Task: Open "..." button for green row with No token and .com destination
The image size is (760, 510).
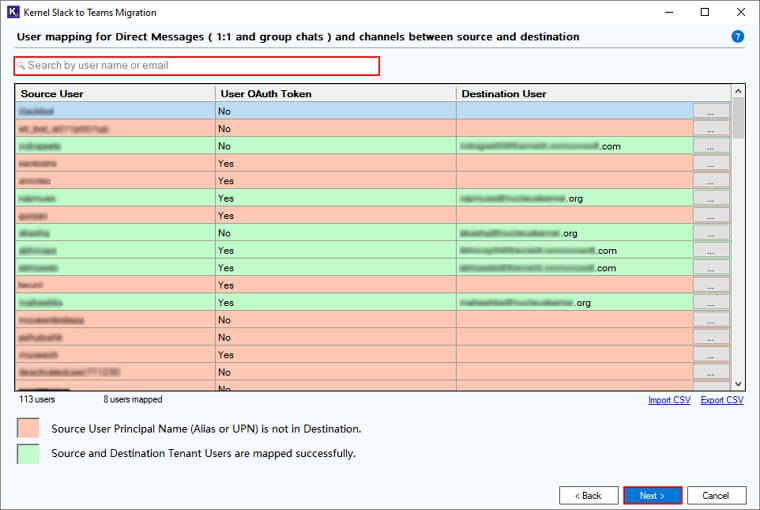Action: [x=711, y=146]
